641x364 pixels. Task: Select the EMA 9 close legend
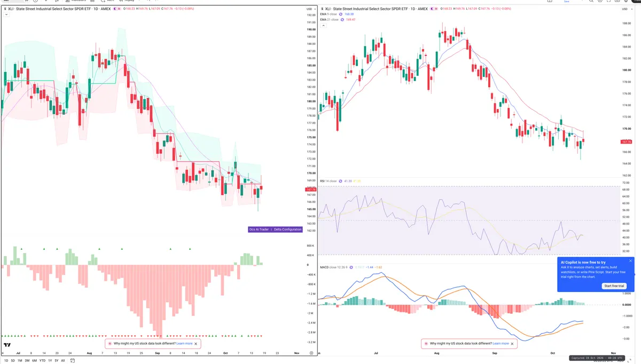[x=329, y=14]
